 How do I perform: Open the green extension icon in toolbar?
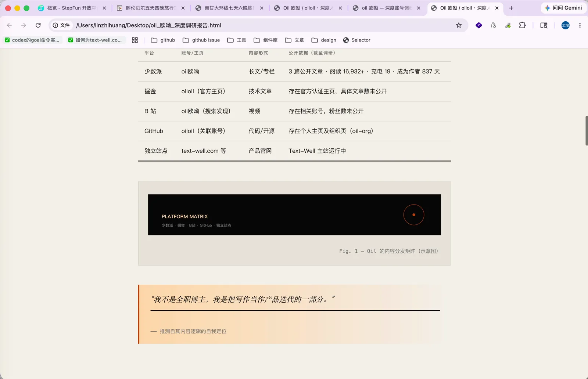coord(508,25)
